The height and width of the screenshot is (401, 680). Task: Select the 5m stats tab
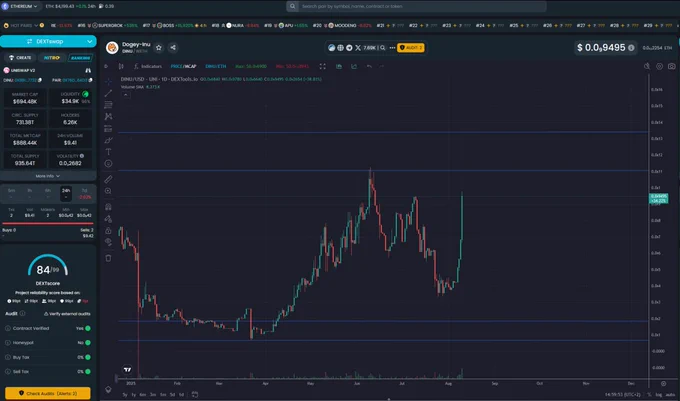point(11,193)
